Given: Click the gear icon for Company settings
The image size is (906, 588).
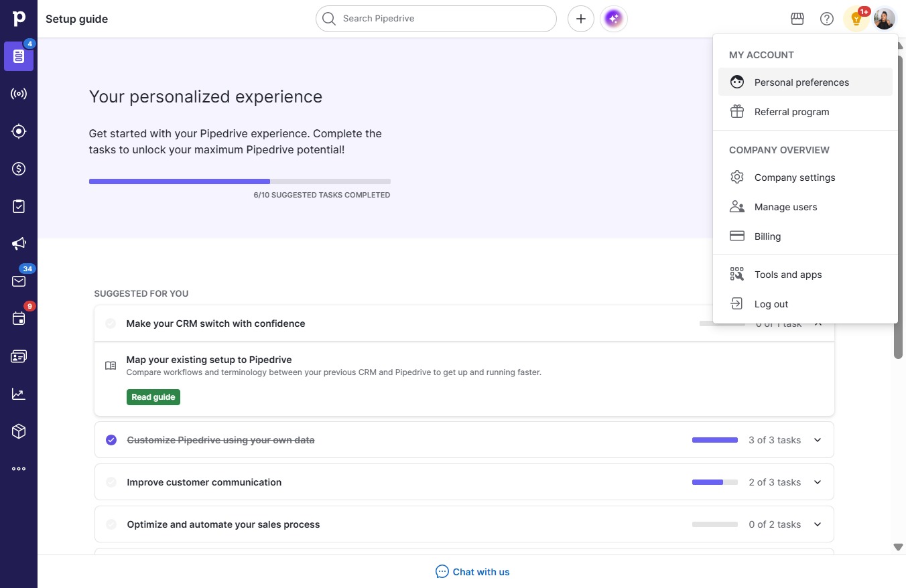Looking at the screenshot, I should [737, 177].
